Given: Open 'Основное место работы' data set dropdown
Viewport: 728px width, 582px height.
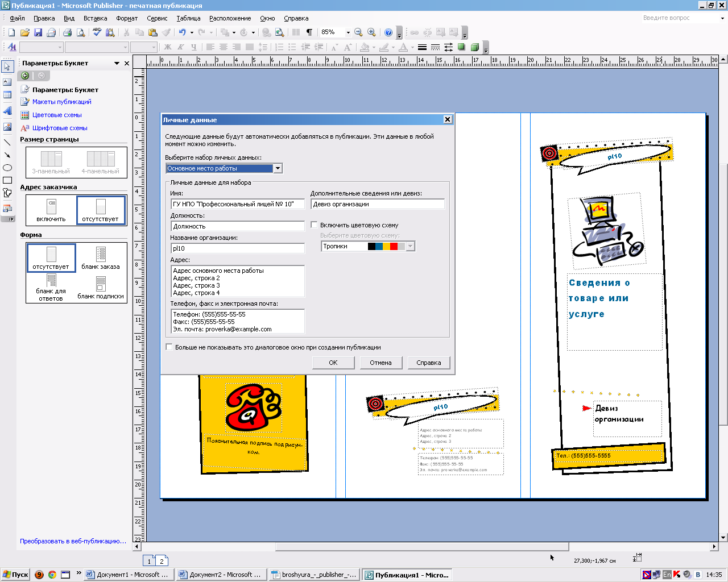Looking at the screenshot, I should pos(278,168).
